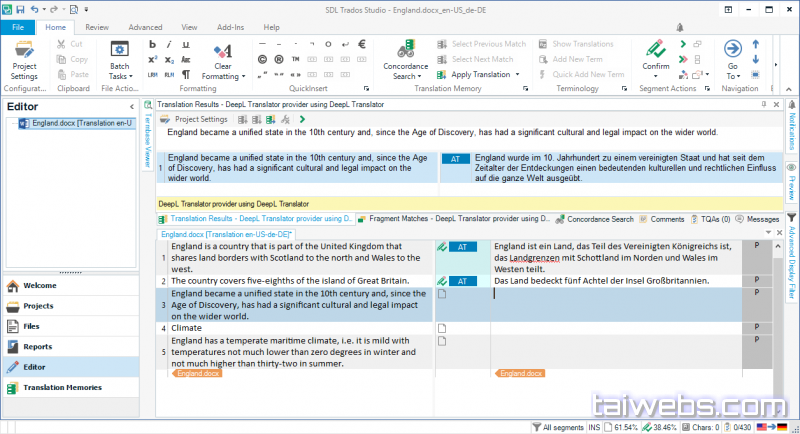Click the empty target cell of segment 4
Screen dimensions: 800x434
615,328
